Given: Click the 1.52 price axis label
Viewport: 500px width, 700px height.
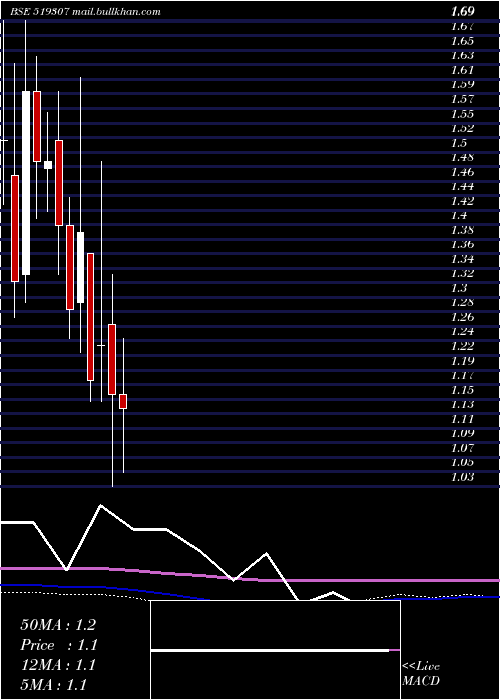Looking at the screenshot, I should pos(462,128).
